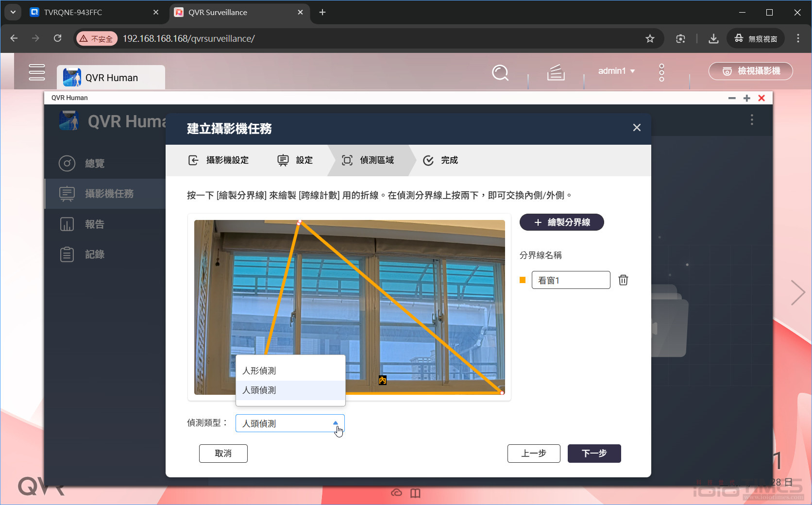Select 總覽 in the sidebar
Viewport: 812px width, 505px height.
click(x=95, y=164)
